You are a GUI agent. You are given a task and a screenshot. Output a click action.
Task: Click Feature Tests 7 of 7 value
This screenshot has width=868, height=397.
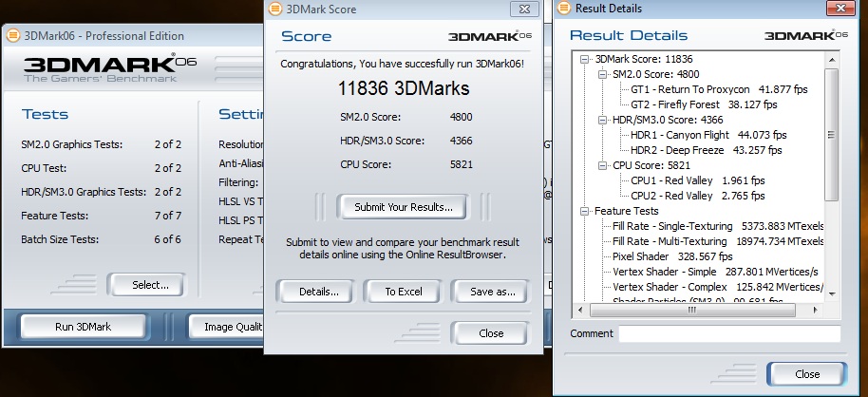tap(168, 216)
